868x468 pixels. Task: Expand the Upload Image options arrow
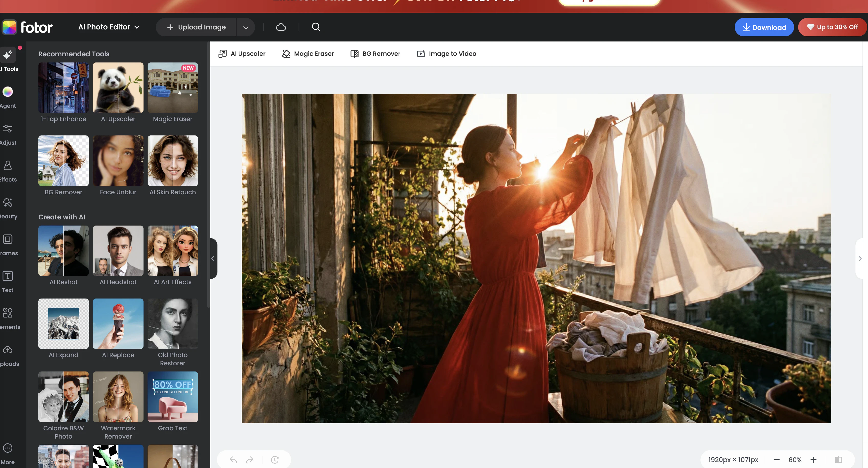(246, 27)
